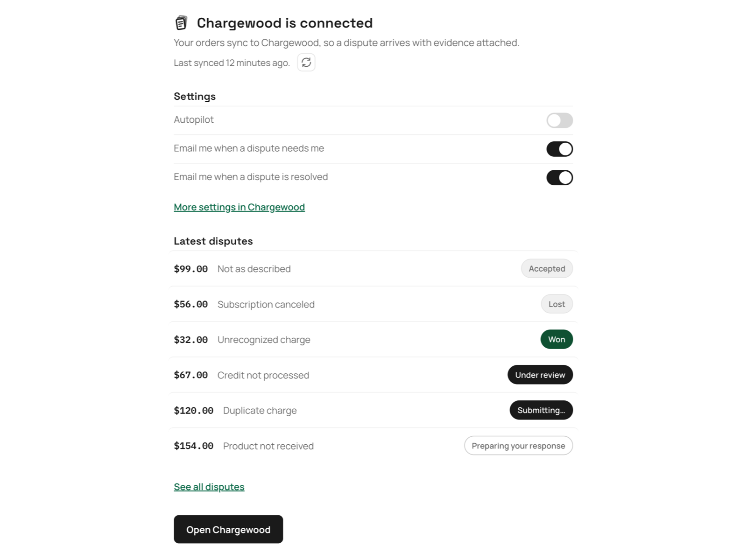Click the refresh sync icon
Image resolution: width=747 pixels, height=560 pixels.
[306, 63]
